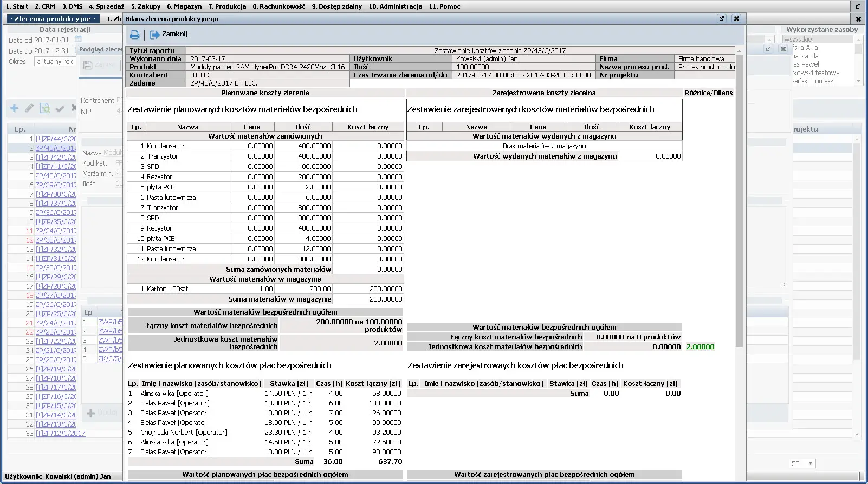868x484 pixels.
Task: Click the document preview magnifier icon
Action: coord(44,108)
